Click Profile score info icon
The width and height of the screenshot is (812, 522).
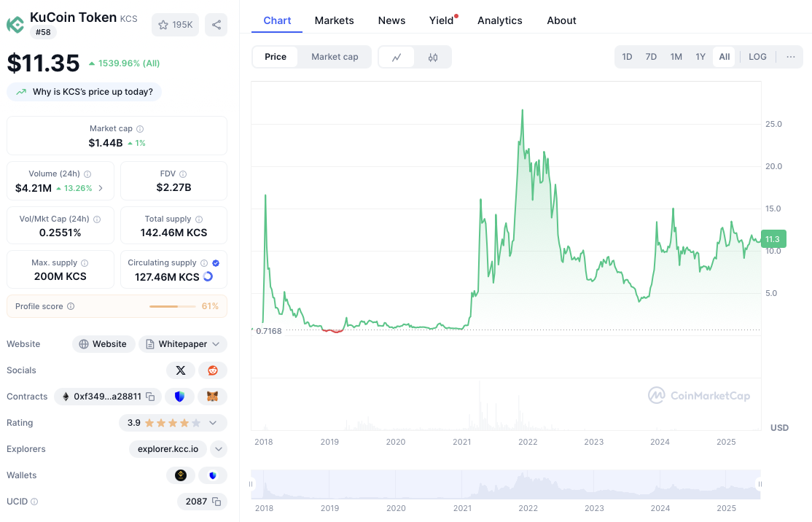point(71,306)
